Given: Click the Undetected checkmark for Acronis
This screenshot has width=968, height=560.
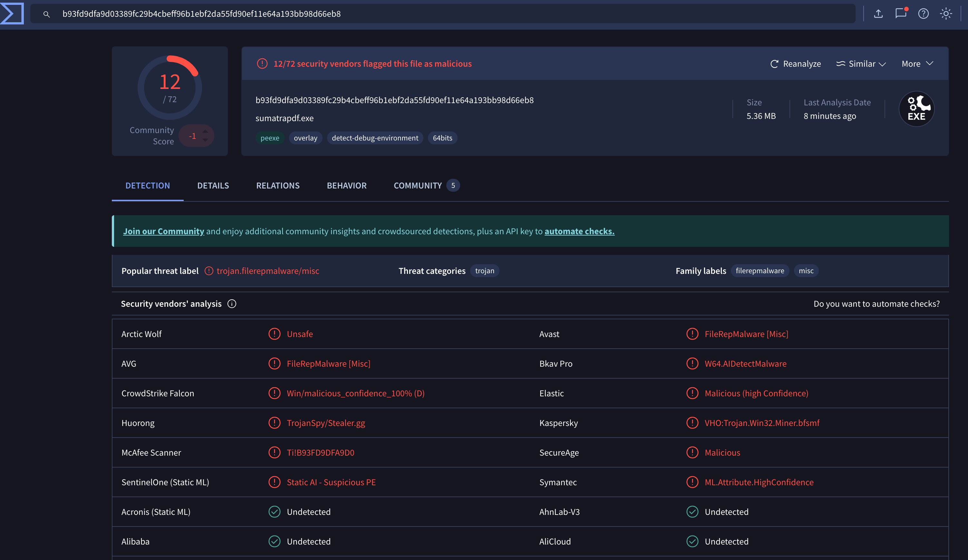Looking at the screenshot, I should [x=274, y=512].
